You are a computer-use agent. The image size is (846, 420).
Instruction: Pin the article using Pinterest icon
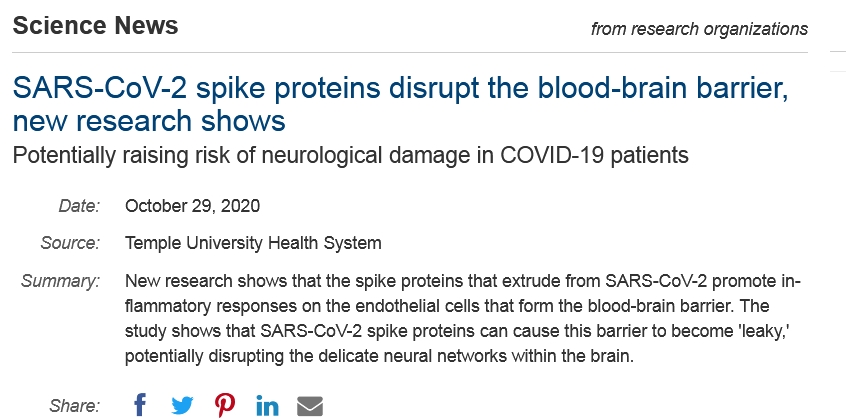pyautogui.click(x=224, y=405)
